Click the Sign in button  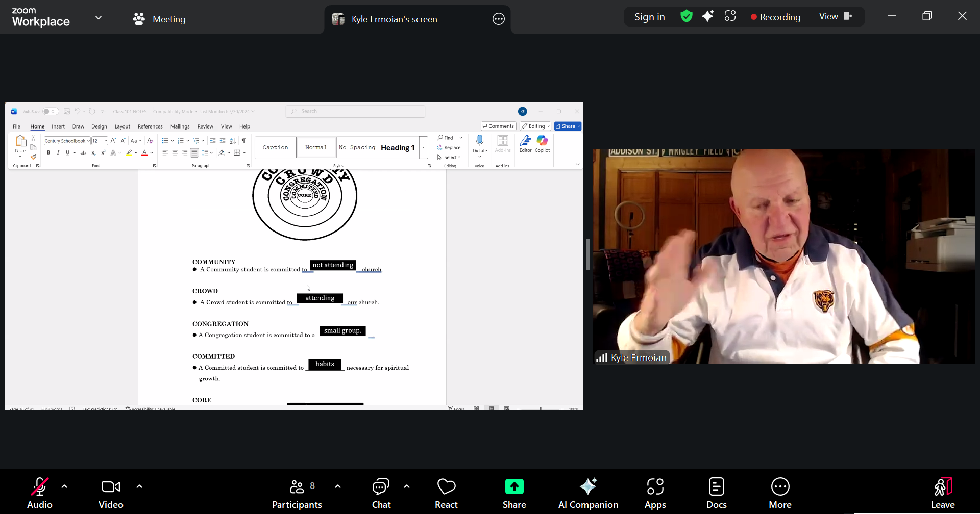click(x=649, y=17)
